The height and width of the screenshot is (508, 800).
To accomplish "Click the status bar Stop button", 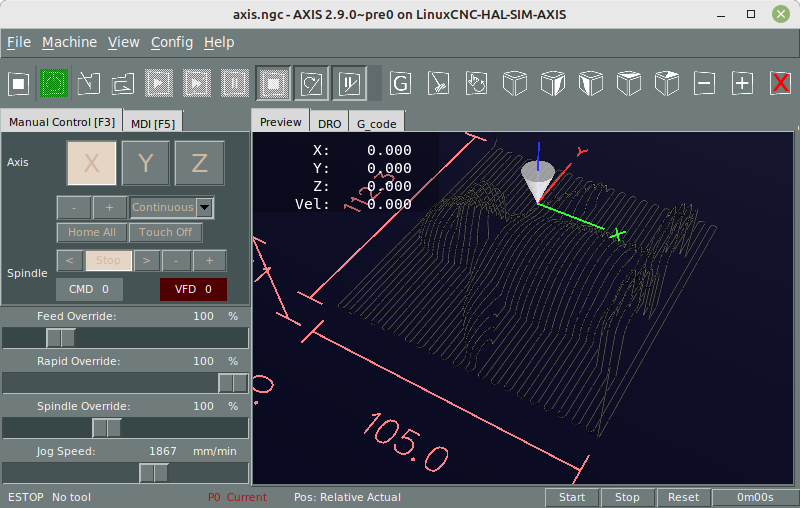I will click(x=627, y=497).
